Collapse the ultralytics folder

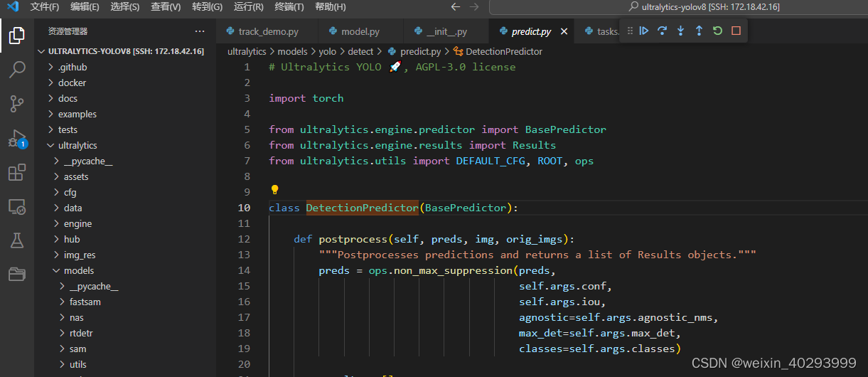pyautogui.click(x=124, y=145)
